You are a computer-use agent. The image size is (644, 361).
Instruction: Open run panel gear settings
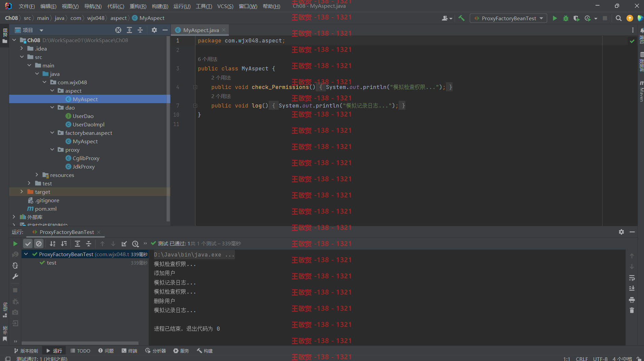621,232
